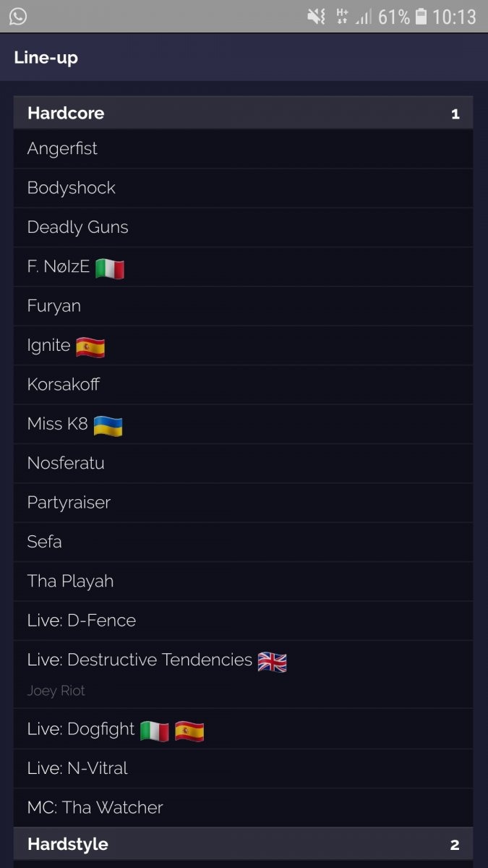Tap the Joey Riot subtitle text
488x868 pixels.
coord(56,691)
